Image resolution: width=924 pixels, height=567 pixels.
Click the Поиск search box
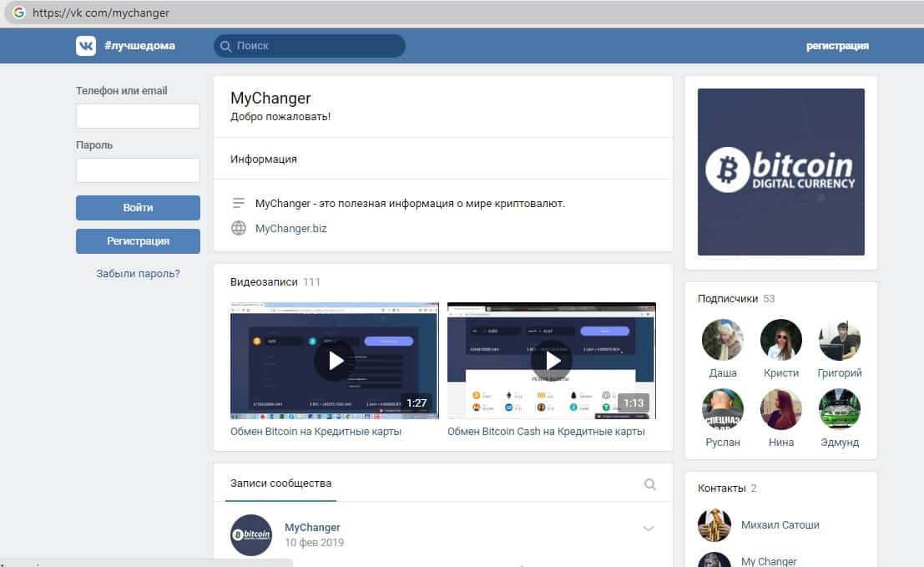(x=310, y=46)
